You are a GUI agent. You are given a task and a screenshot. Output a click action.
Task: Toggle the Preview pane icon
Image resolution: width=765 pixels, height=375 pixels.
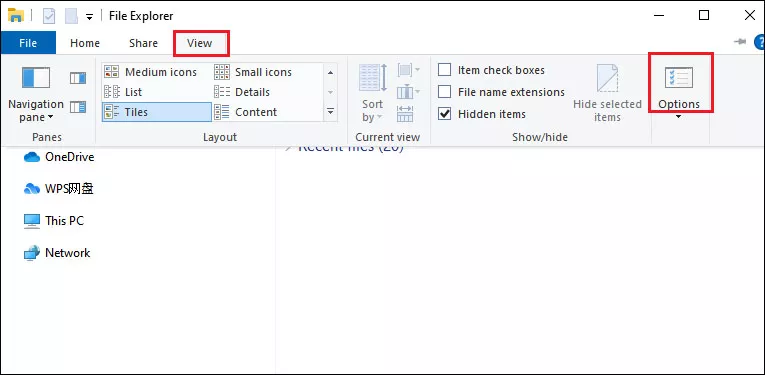point(78,78)
